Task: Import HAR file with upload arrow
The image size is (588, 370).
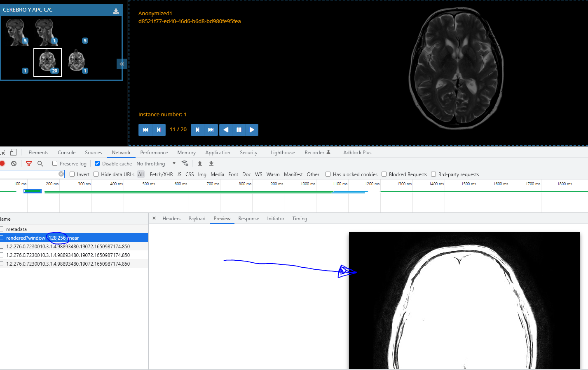Action: pos(200,163)
